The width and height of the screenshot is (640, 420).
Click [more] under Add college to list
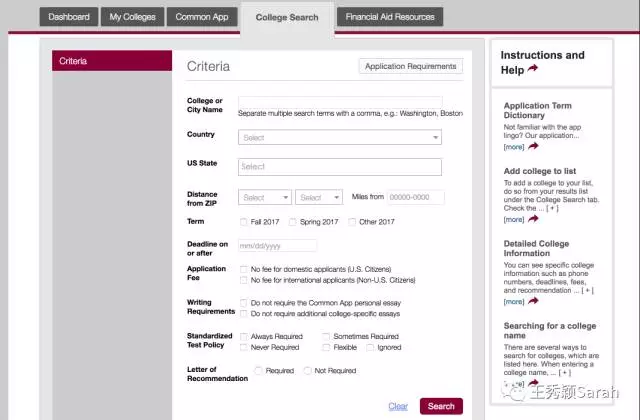[514, 220]
